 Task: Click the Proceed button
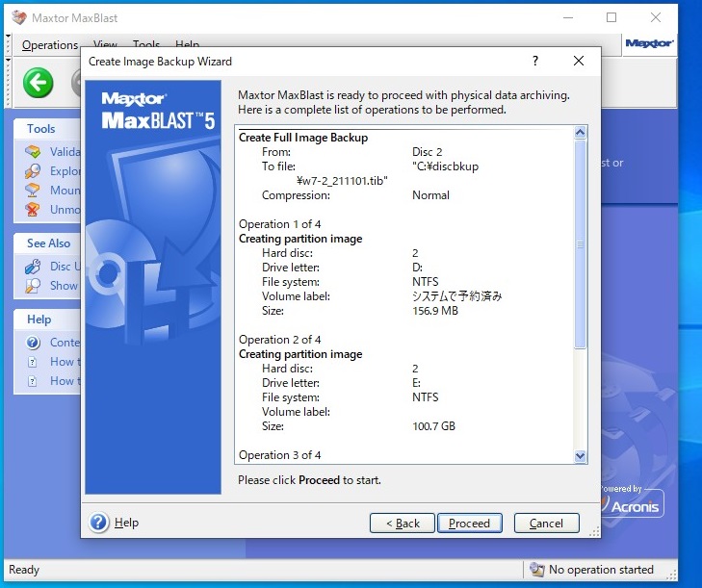[469, 524]
